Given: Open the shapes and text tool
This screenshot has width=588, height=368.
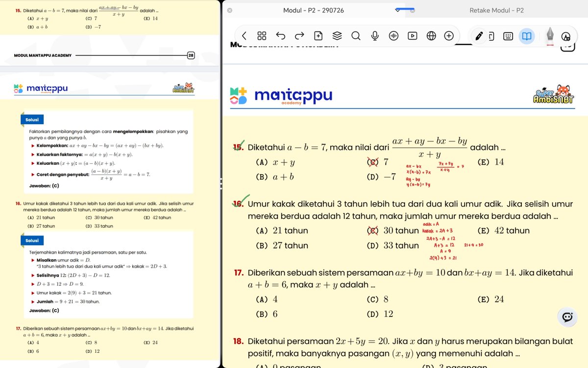Looking at the screenshot, I should click(x=566, y=36).
